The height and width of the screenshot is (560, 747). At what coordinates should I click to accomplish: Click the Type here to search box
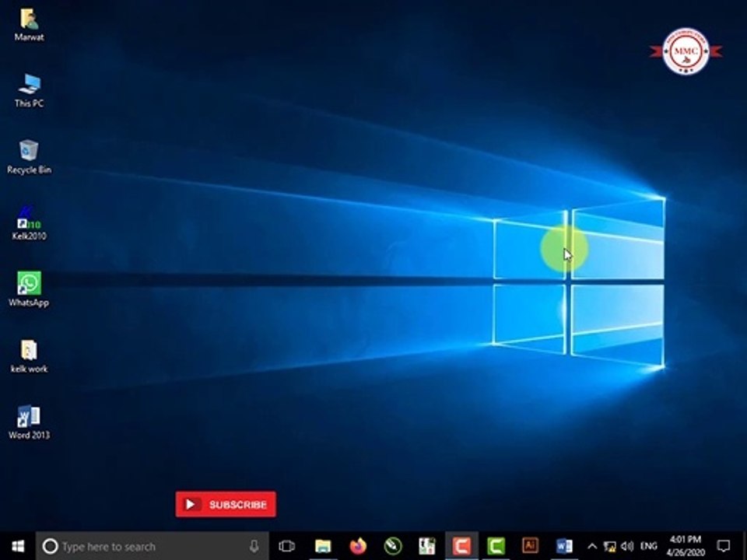coord(153,546)
